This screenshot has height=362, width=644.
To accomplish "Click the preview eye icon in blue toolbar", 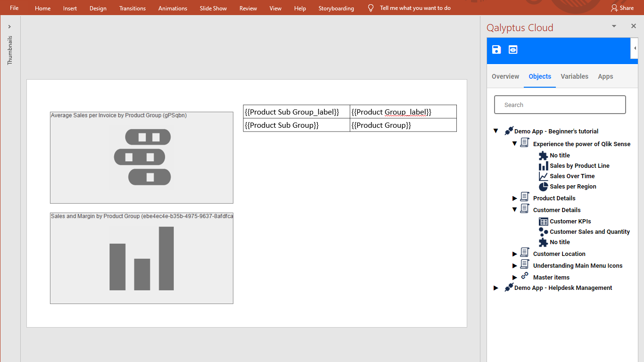I will [513, 50].
